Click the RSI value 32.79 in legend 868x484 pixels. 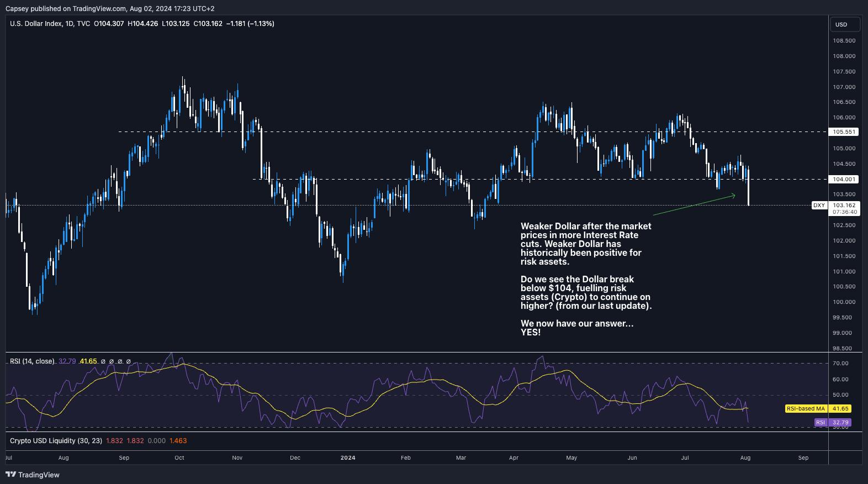point(67,361)
